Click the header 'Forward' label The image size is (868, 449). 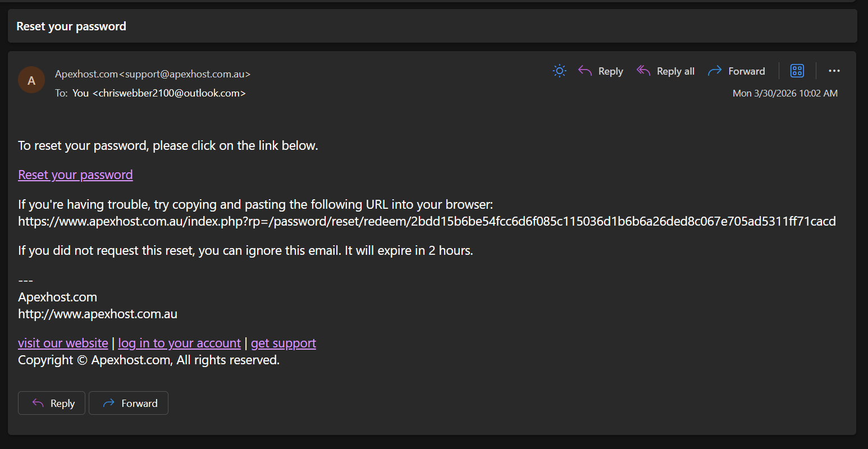point(746,71)
